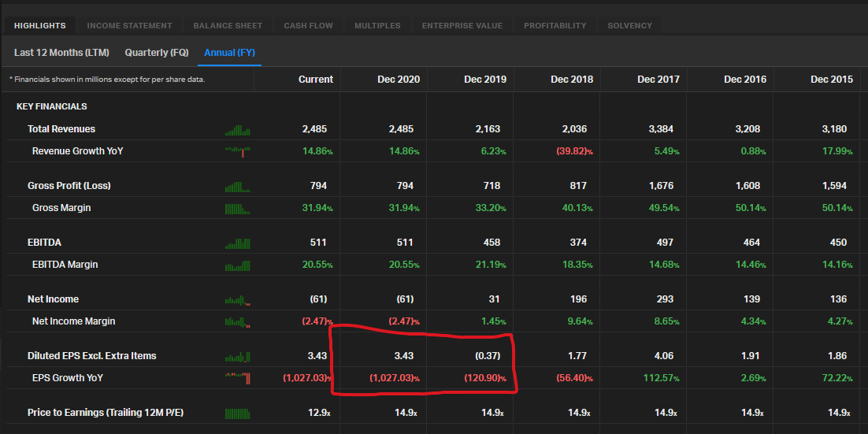
Task: Click the Diluted EPS sparkline chart
Action: (237, 357)
